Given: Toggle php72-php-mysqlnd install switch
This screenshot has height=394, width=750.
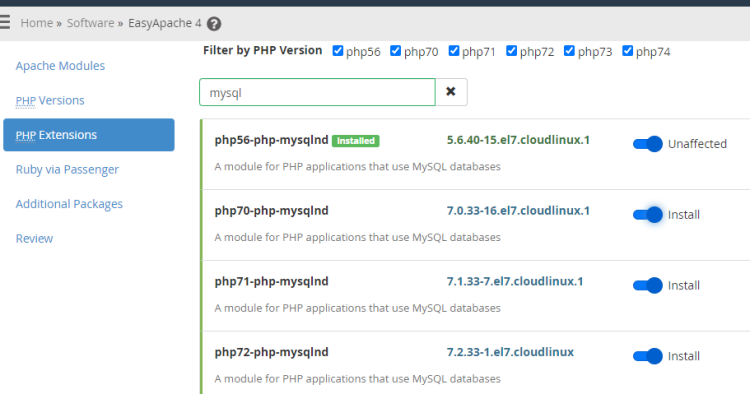Looking at the screenshot, I should [x=648, y=356].
